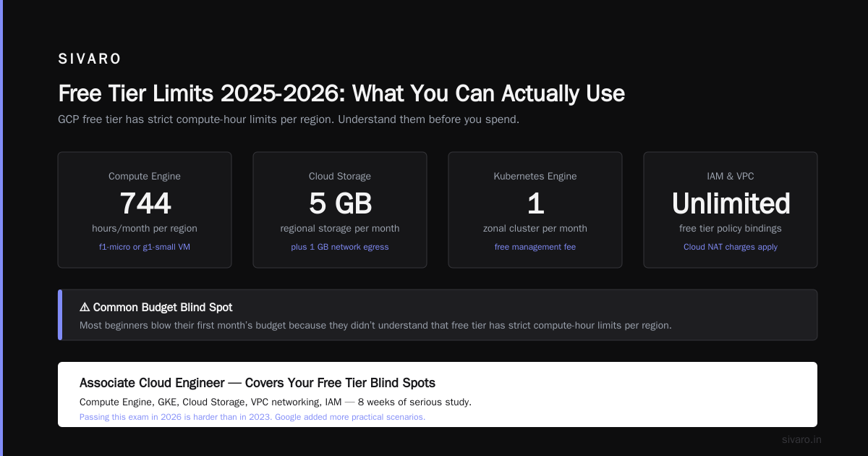The height and width of the screenshot is (456, 868).
Task: Select 'free tier policy bindings' text
Action: (x=731, y=229)
